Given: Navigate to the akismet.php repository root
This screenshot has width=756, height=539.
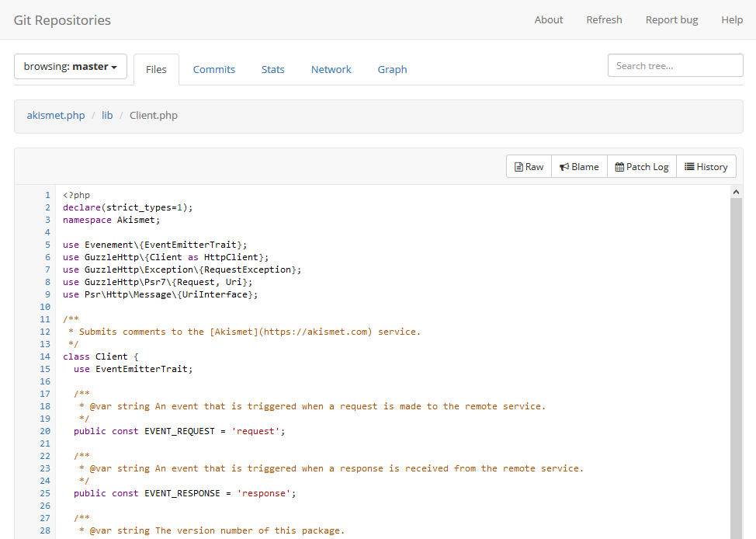Looking at the screenshot, I should point(55,115).
